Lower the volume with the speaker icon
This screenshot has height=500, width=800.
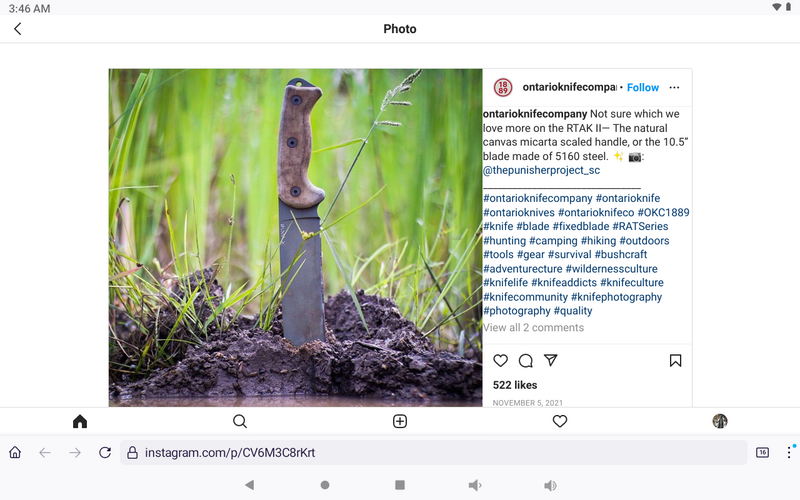pyautogui.click(x=475, y=485)
